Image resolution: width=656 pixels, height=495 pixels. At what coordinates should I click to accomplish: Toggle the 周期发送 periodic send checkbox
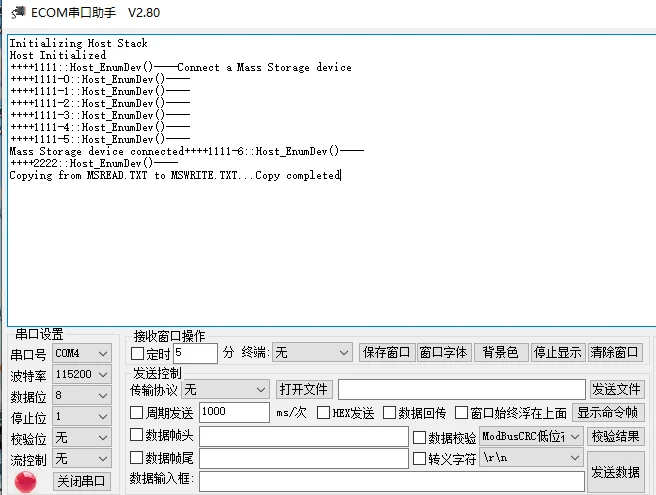(x=136, y=413)
